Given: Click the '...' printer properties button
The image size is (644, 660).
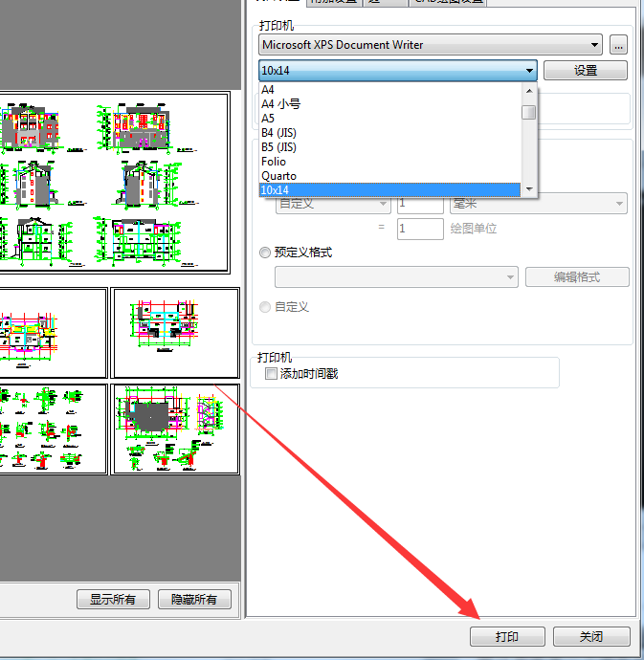Looking at the screenshot, I should 618,45.
